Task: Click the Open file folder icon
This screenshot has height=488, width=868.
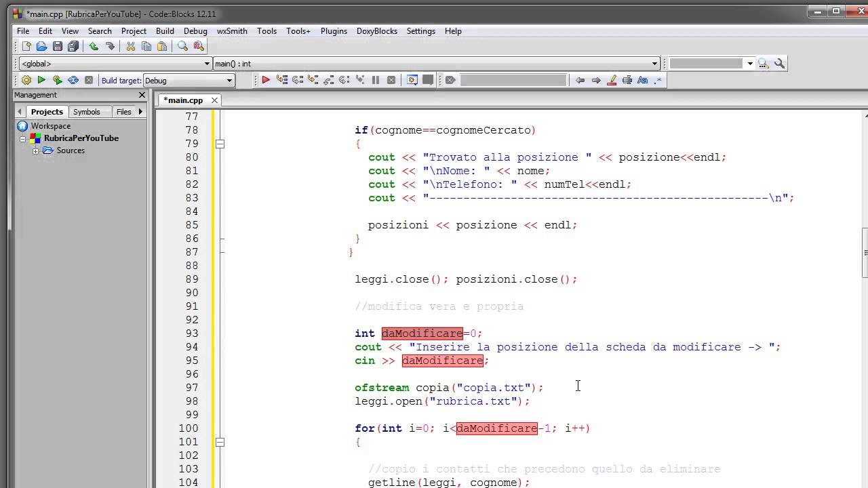Action: 42,46
